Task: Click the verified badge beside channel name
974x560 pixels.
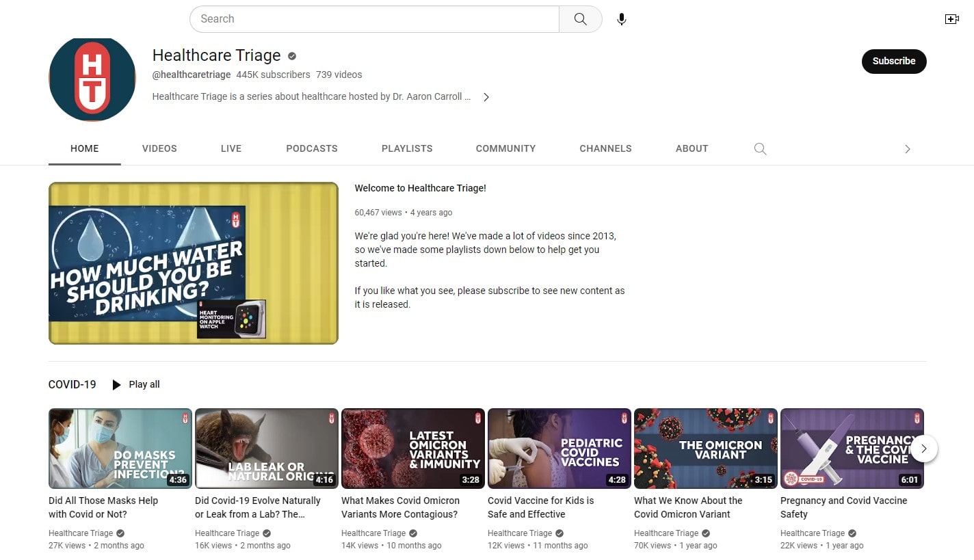Action: [x=292, y=56]
